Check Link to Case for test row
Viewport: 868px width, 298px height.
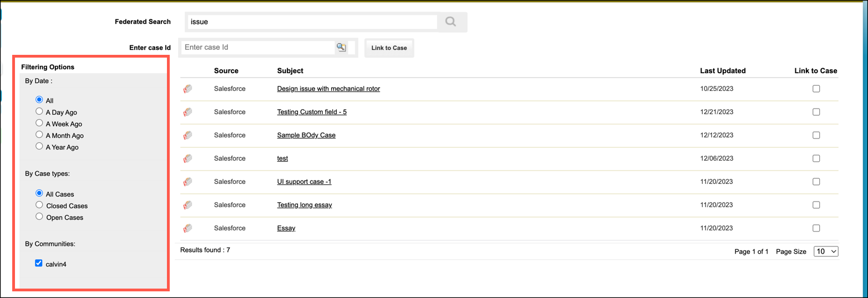pos(816,158)
